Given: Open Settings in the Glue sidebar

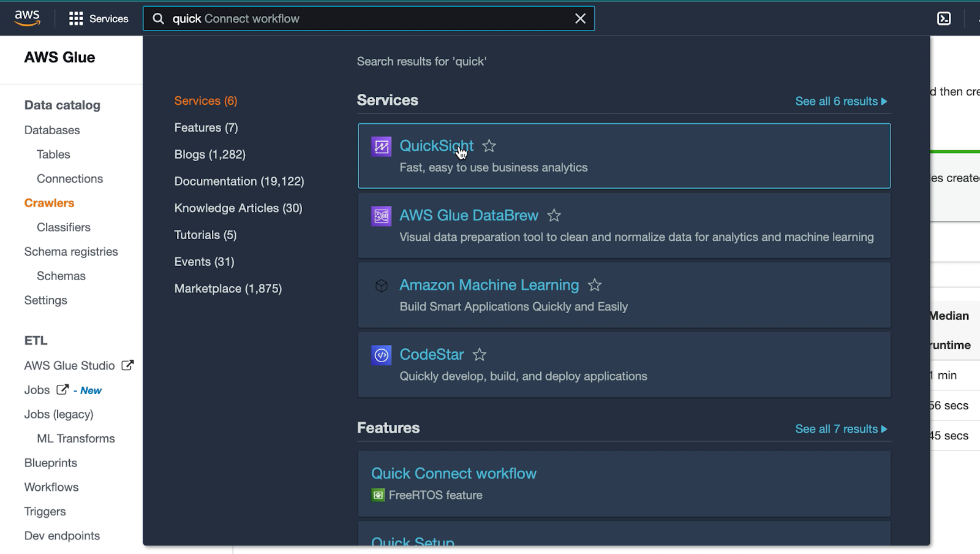Looking at the screenshot, I should pyautogui.click(x=46, y=300).
